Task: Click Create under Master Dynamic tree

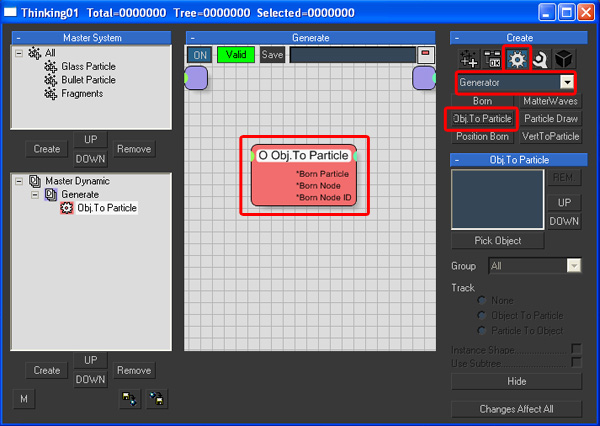Action: point(47,370)
